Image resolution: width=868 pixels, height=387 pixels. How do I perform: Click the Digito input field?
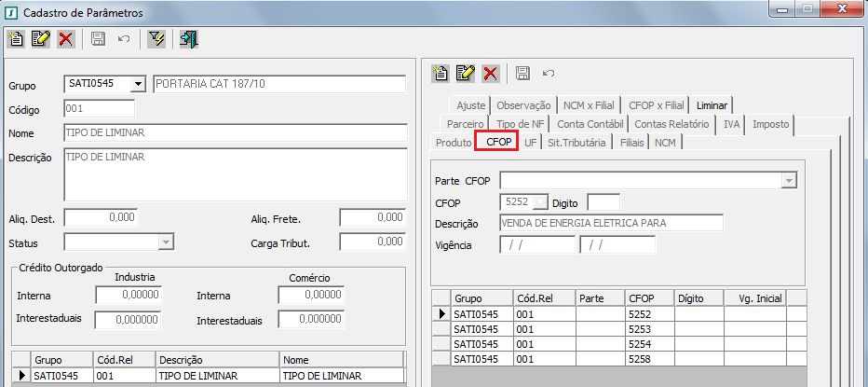pyautogui.click(x=604, y=202)
